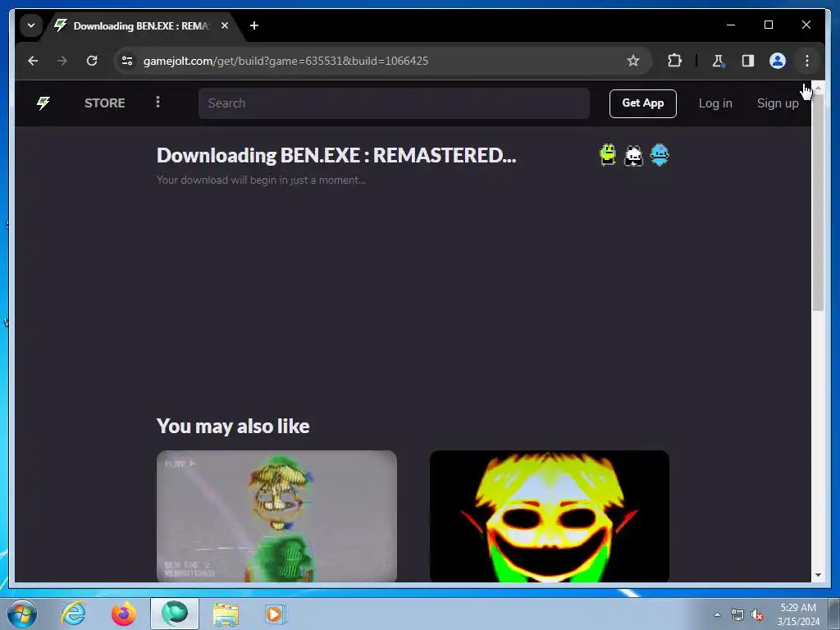Open the Sign up link
The height and width of the screenshot is (630, 840).
(x=778, y=103)
